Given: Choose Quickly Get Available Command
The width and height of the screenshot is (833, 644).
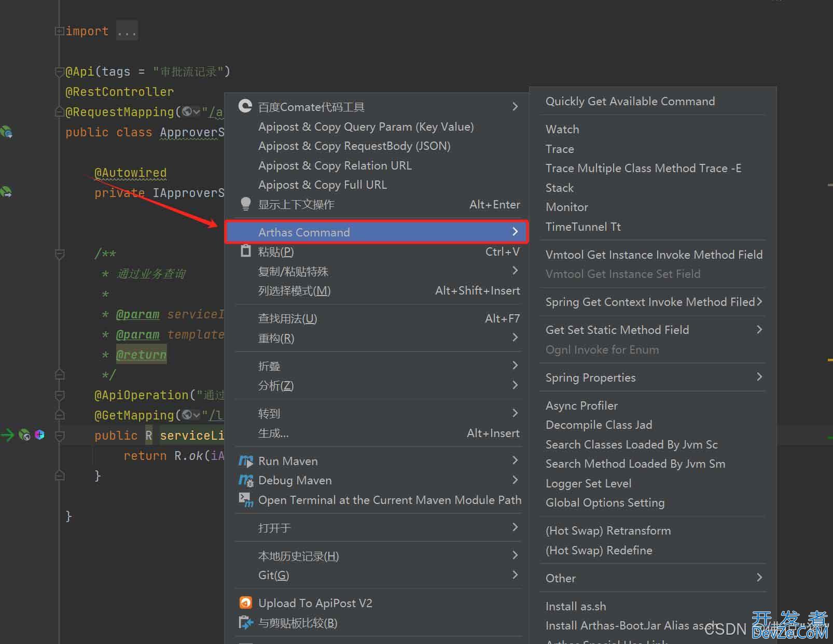Looking at the screenshot, I should [x=652, y=101].
